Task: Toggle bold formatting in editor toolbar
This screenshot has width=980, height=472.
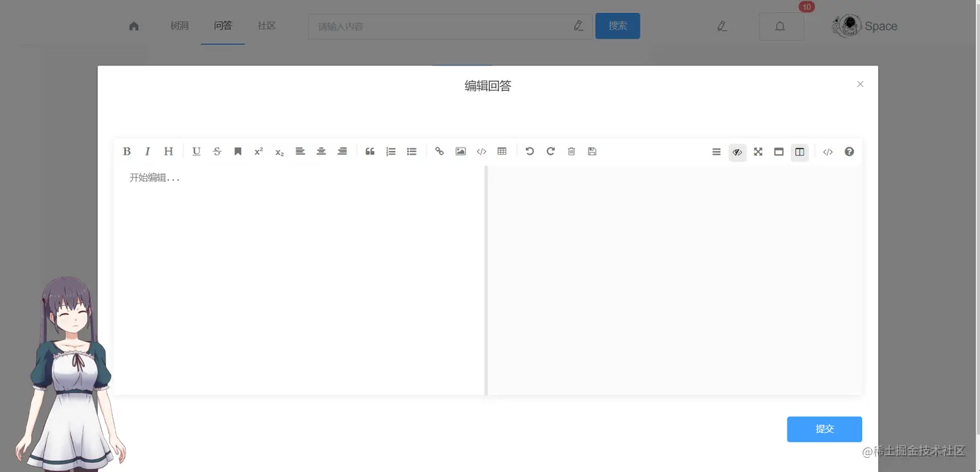Action: (x=127, y=152)
